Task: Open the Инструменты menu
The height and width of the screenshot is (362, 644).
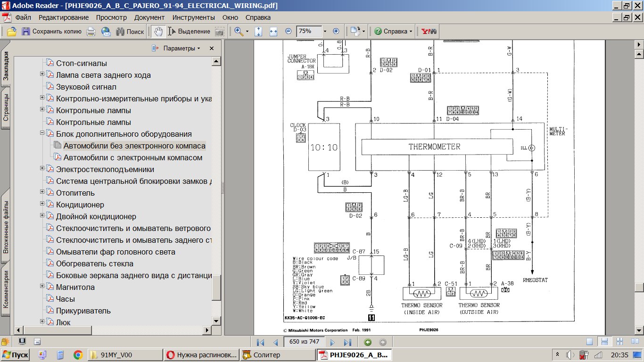Action: (193, 17)
